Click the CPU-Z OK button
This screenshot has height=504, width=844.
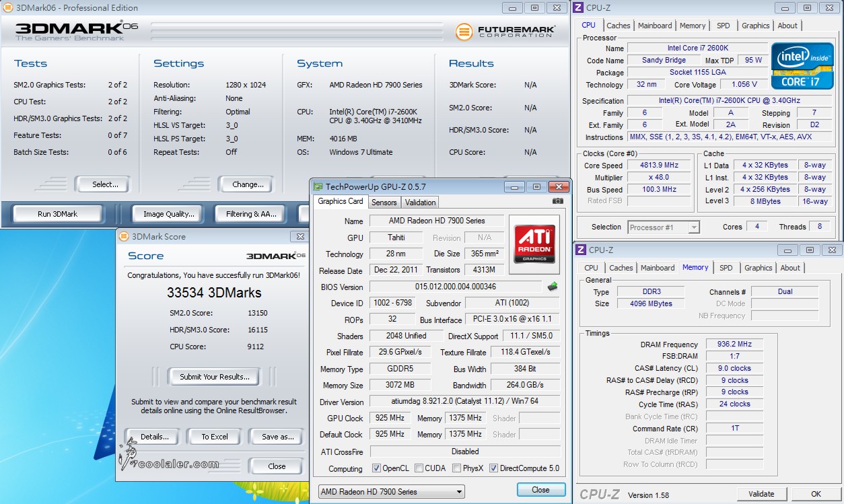(816, 494)
